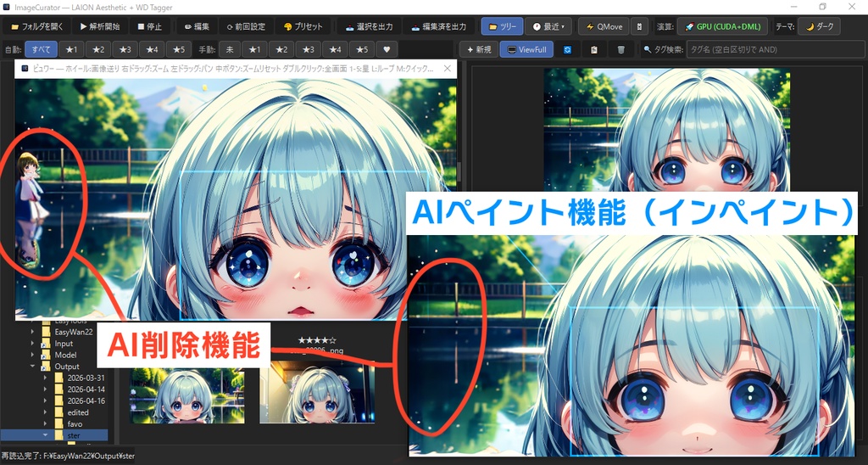Toggle the ツリー folder tree view
The height and width of the screenshot is (465, 868).
coord(502,26)
